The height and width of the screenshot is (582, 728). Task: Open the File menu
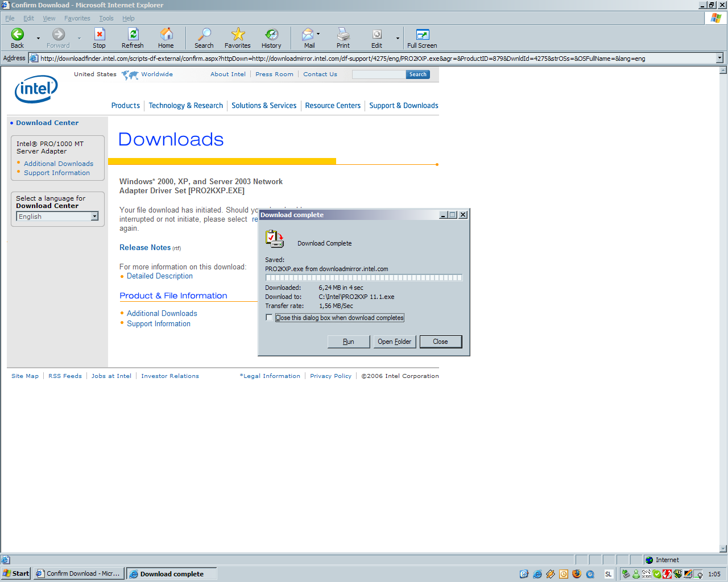[10, 18]
